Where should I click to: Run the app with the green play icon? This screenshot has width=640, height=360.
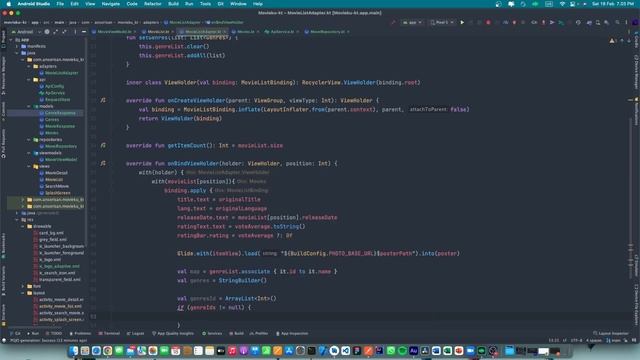pos(462,22)
